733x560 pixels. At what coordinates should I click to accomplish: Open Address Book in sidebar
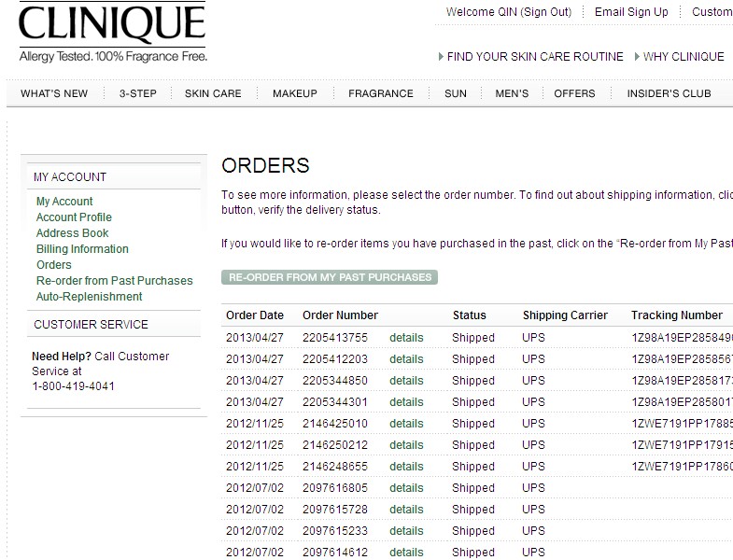tap(72, 233)
